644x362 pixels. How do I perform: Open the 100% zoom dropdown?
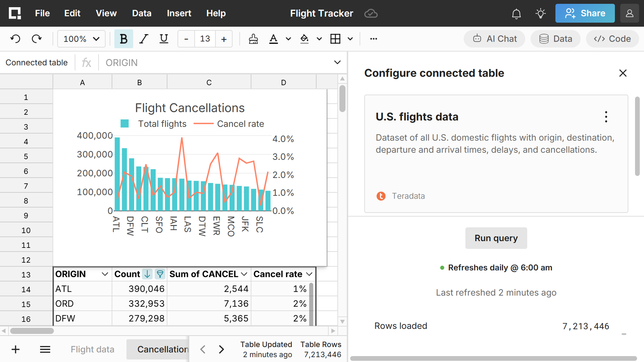click(x=81, y=39)
